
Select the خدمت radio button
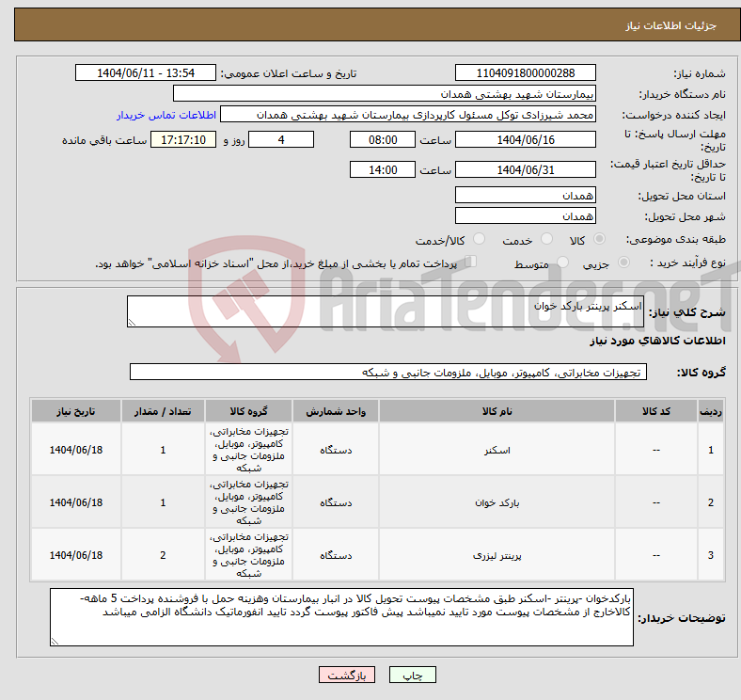pyautogui.click(x=546, y=239)
